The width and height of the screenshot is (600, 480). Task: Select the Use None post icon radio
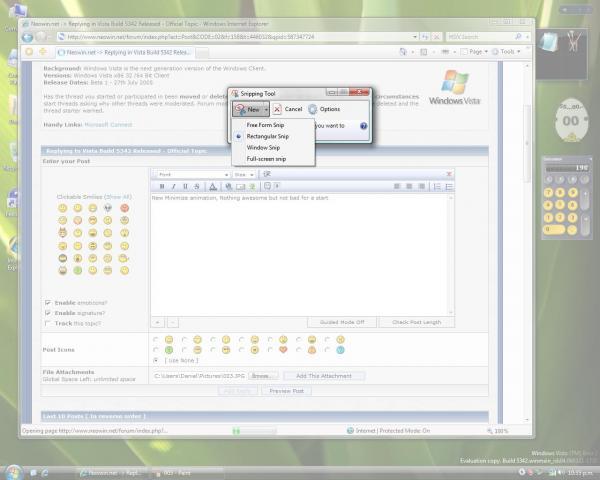[156, 360]
